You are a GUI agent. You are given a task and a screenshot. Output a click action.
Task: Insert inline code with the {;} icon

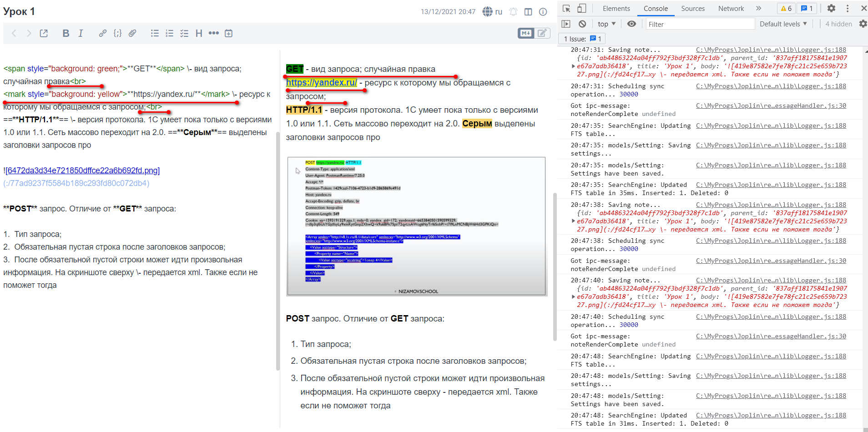[117, 33]
